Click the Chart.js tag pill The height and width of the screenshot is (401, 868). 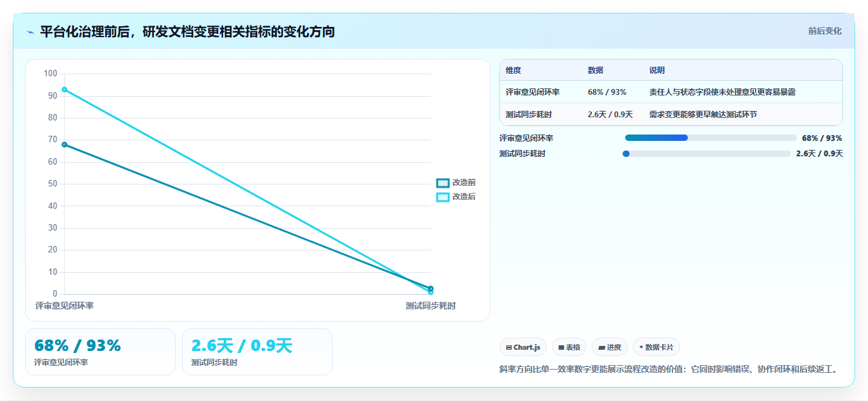[x=523, y=347]
